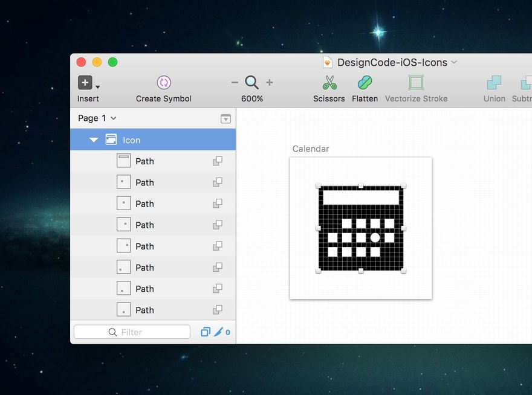Select the Scissors tool

click(329, 82)
